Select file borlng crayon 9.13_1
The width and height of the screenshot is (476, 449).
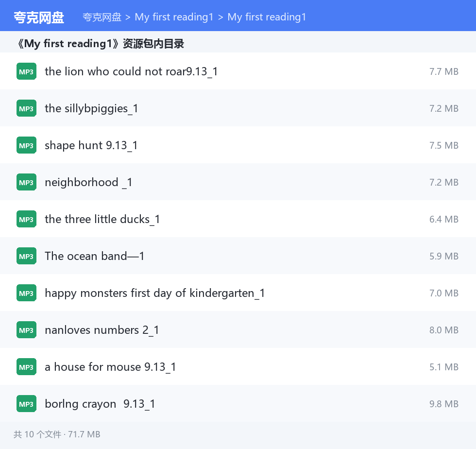pos(100,404)
